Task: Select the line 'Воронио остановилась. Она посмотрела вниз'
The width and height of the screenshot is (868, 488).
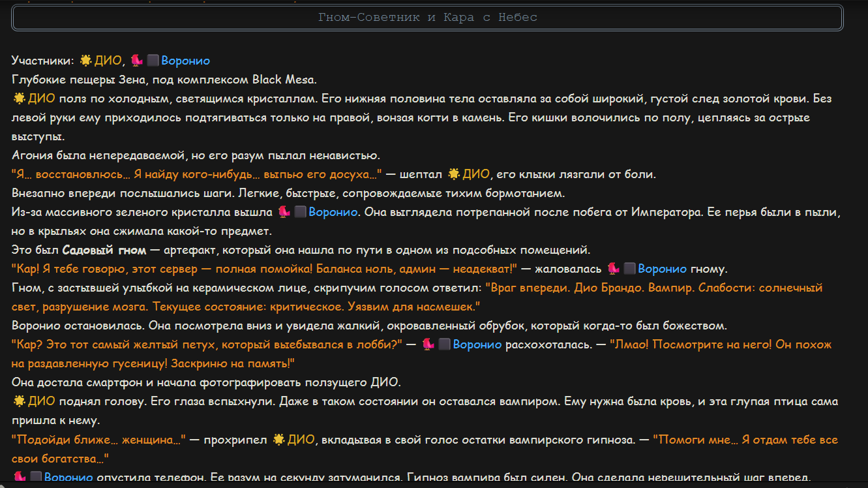Action: pyautogui.click(x=369, y=326)
